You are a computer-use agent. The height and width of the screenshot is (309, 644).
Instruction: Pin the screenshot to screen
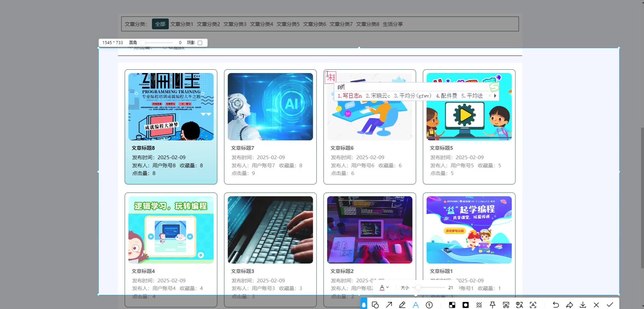tap(492, 305)
